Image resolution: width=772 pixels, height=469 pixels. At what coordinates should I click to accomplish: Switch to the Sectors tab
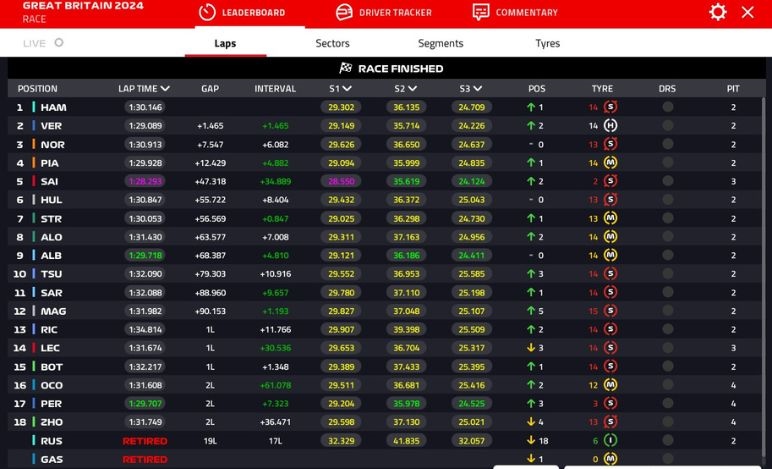pyautogui.click(x=332, y=44)
